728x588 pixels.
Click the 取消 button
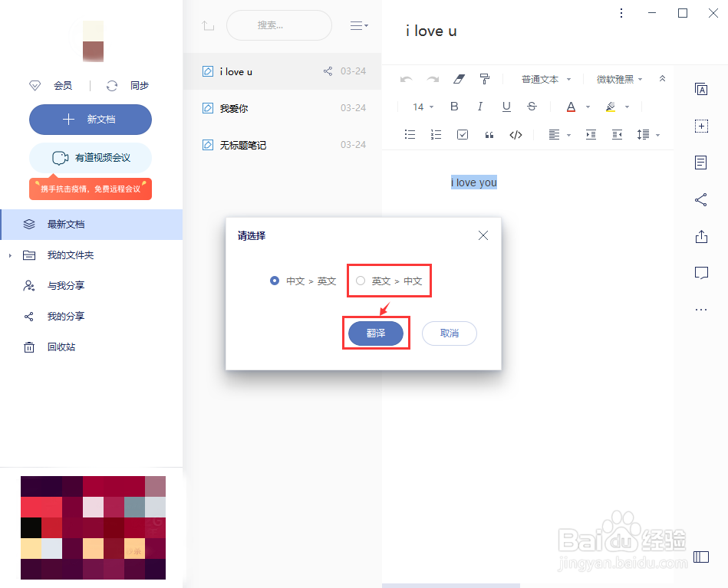(449, 333)
